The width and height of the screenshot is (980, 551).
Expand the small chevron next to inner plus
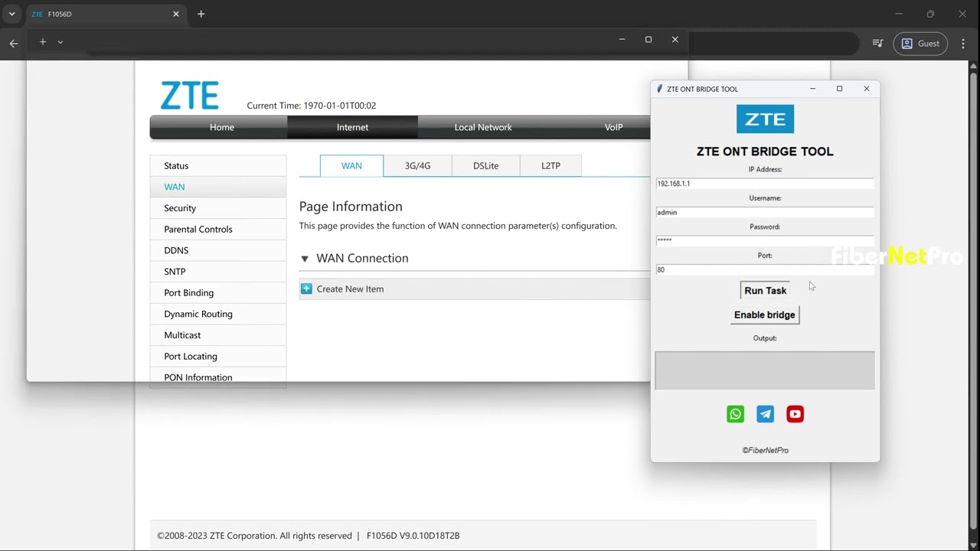coord(60,42)
